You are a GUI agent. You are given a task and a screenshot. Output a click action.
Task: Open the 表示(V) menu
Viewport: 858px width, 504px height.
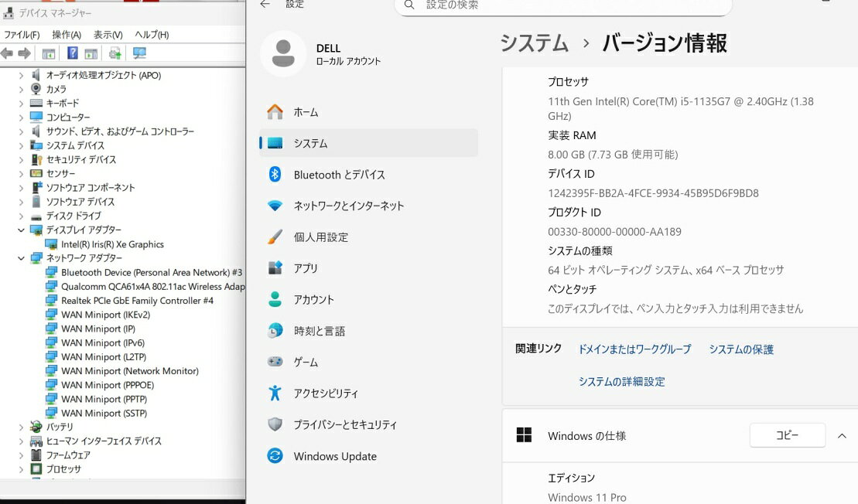(x=108, y=35)
